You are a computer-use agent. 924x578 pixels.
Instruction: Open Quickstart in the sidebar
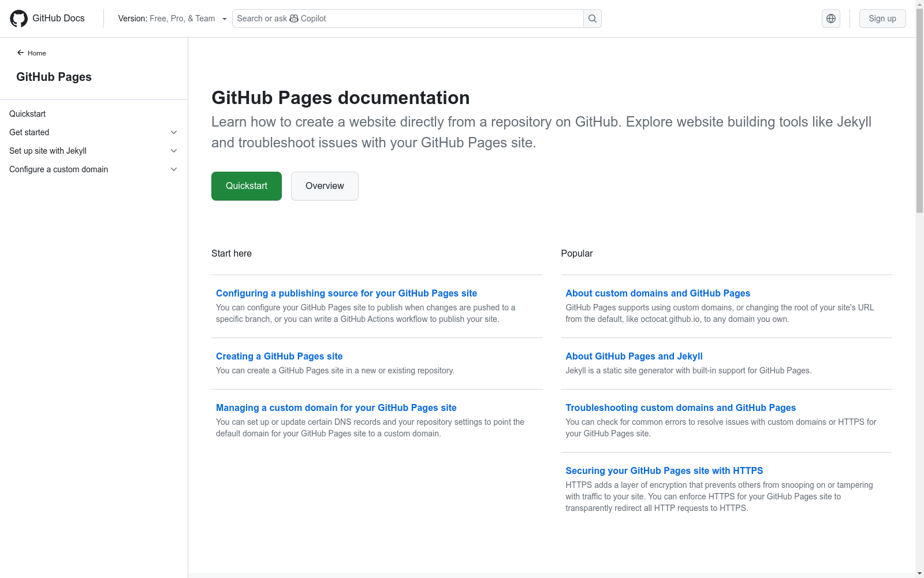[x=27, y=114]
